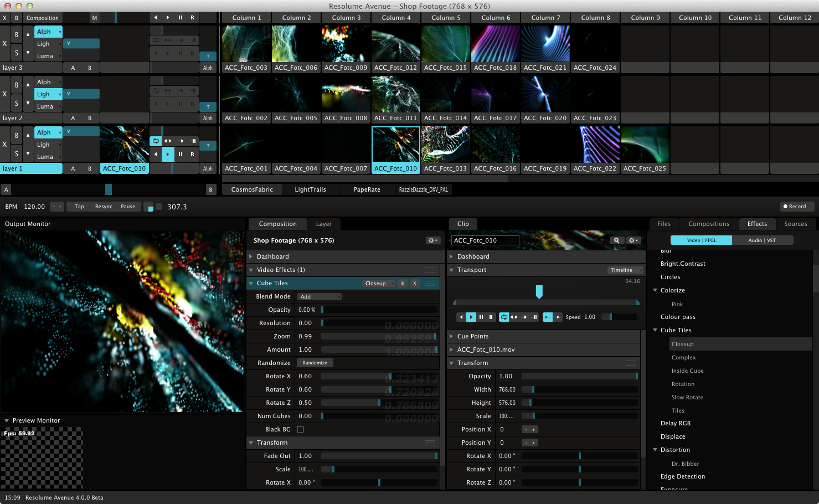819x504 pixels.
Task: Select the ACC_Fotc_018 clip thumbnail
Action: tap(495, 44)
